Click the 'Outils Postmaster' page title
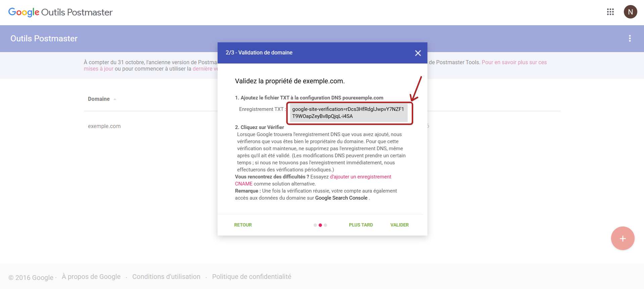 click(44, 39)
